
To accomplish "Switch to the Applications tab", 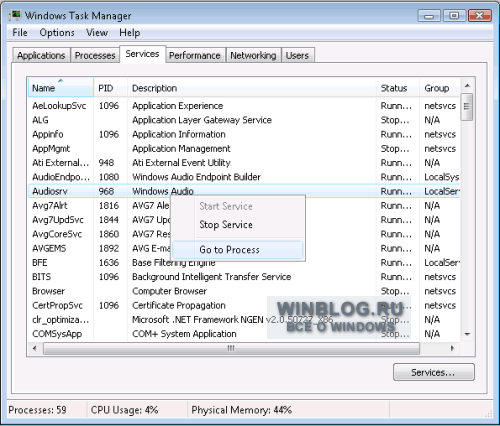I will (x=41, y=55).
